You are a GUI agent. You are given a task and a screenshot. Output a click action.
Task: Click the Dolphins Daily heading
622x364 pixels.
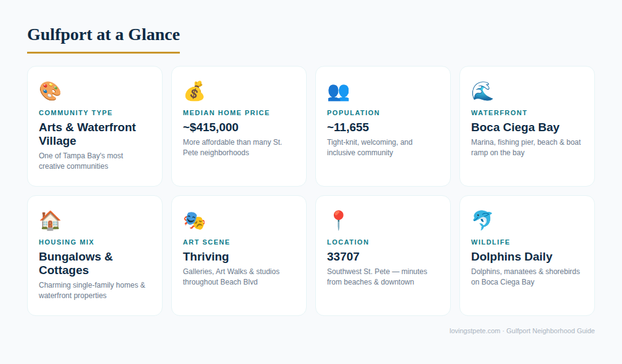pos(511,257)
